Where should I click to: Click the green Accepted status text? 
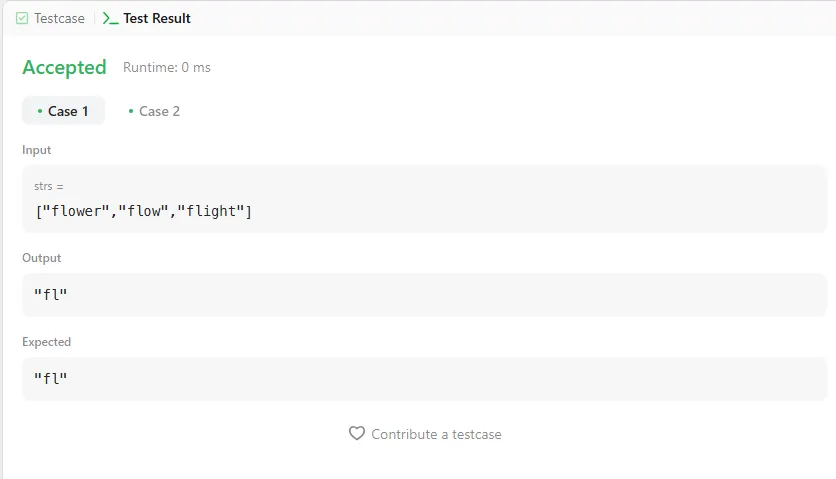coord(64,67)
